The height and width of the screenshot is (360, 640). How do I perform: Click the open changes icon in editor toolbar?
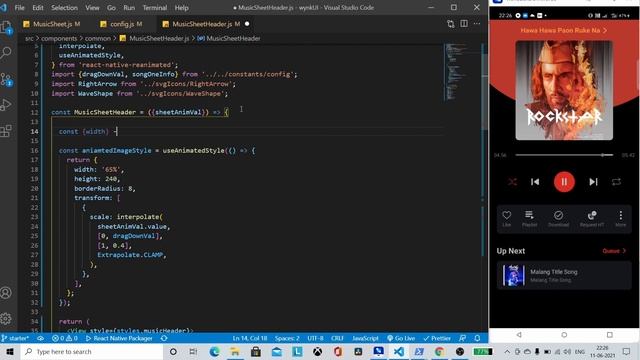[x=451, y=24]
